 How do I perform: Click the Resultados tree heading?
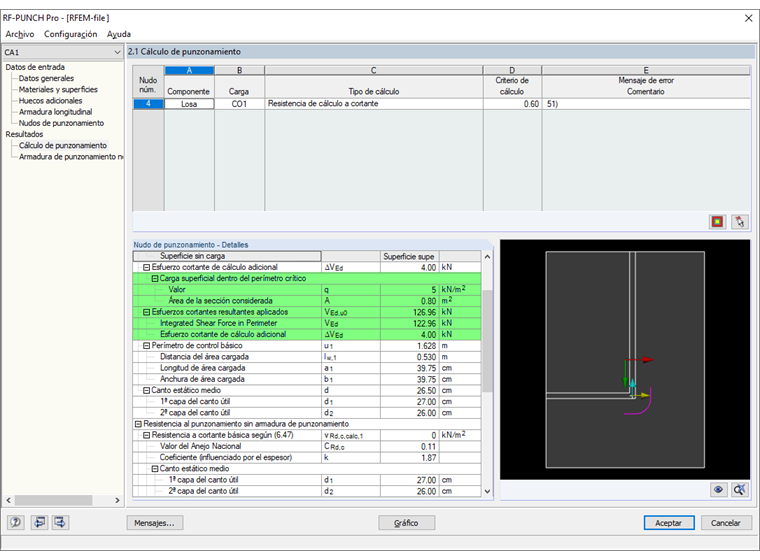(x=24, y=134)
